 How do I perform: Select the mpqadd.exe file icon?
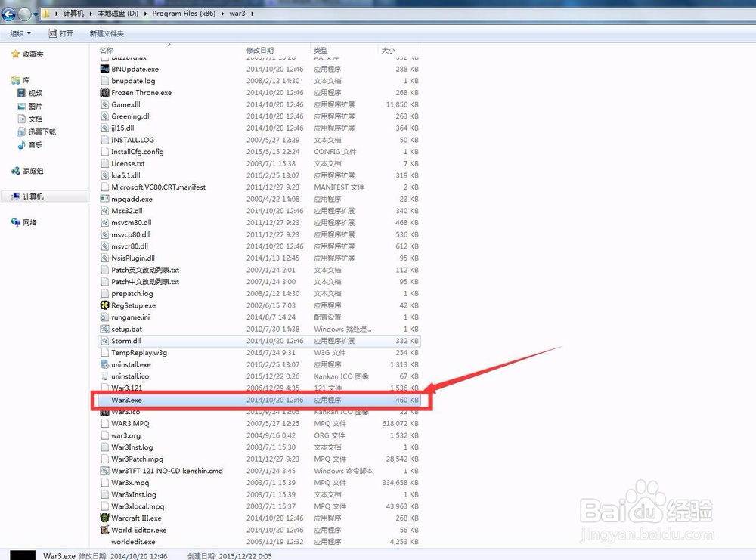104,199
